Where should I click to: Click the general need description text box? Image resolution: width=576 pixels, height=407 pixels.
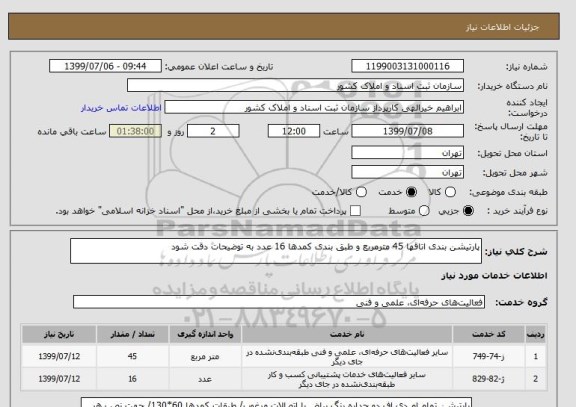(x=276, y=251)
